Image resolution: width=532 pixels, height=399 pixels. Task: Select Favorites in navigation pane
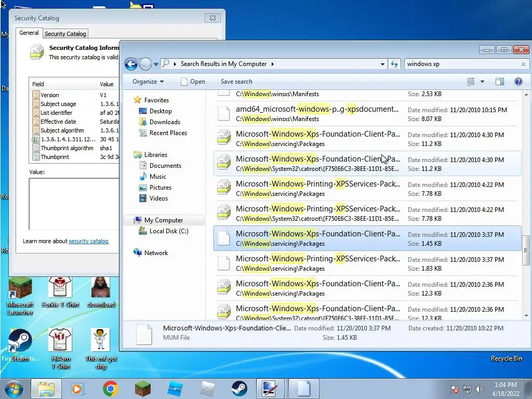(151, 100)
